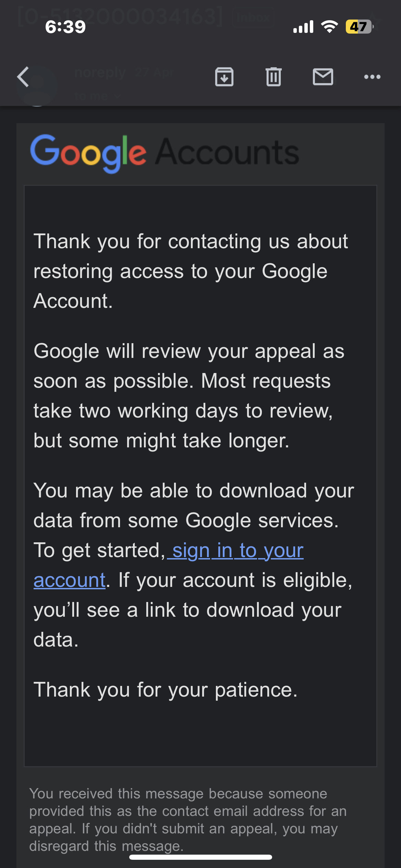Go back using the back arrow
The height and width of the screenshot is (868, 401).
click(23, 77)
